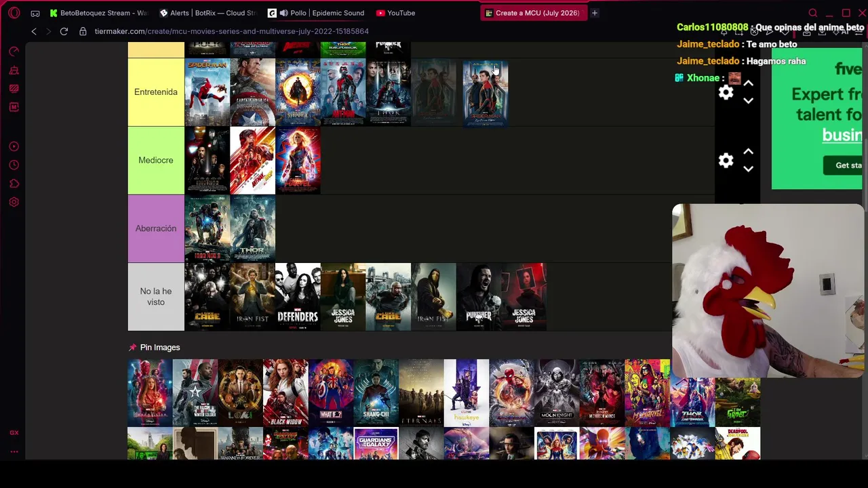Click the Fiverr advertisement banner
Image resolution: width=868 pixels, height=488 pixels.
[817, 119]
